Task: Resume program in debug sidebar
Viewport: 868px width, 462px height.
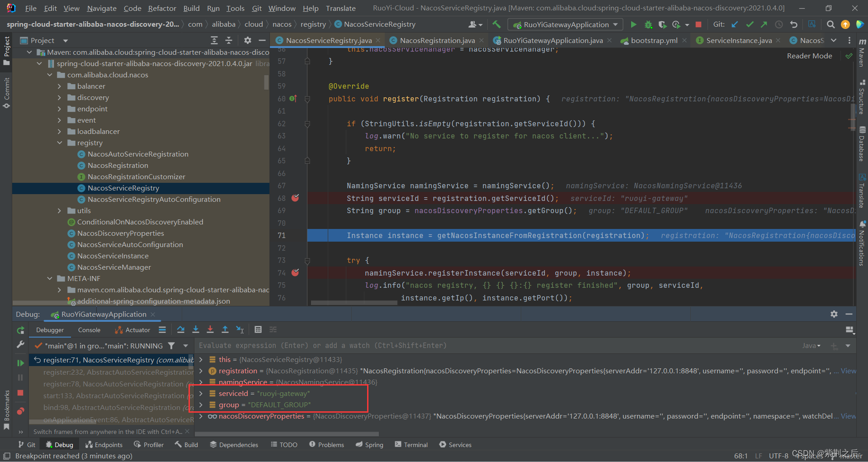Action: tap(20, 363)
